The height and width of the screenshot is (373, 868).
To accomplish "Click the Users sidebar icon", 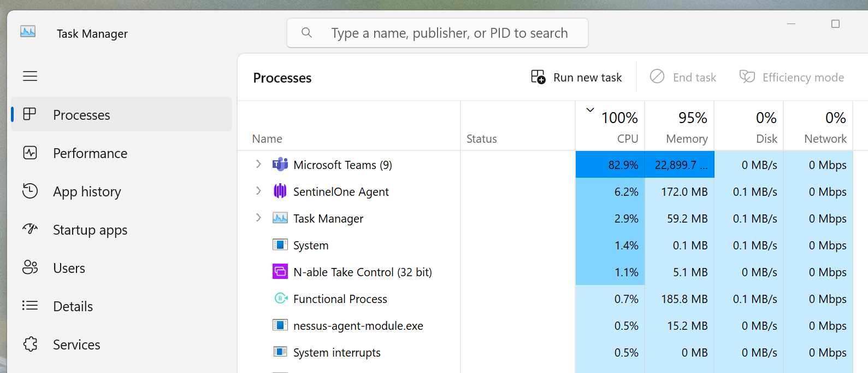I will (30, 267).
